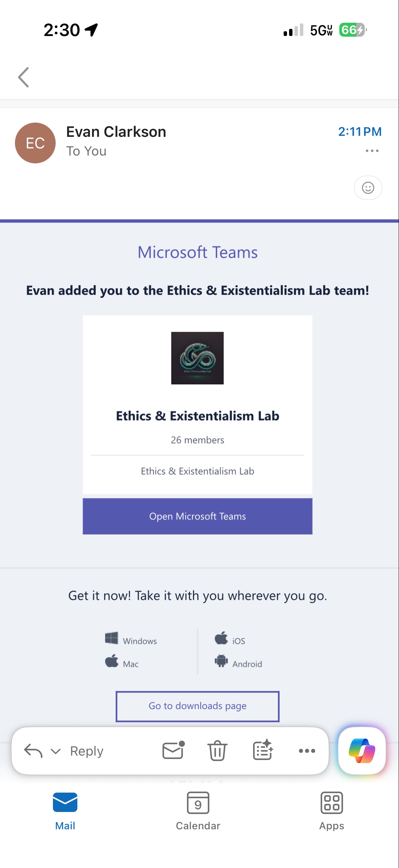Tap the Windows download link
Viewport: 399px width, 868px height.
coord(131,639)
